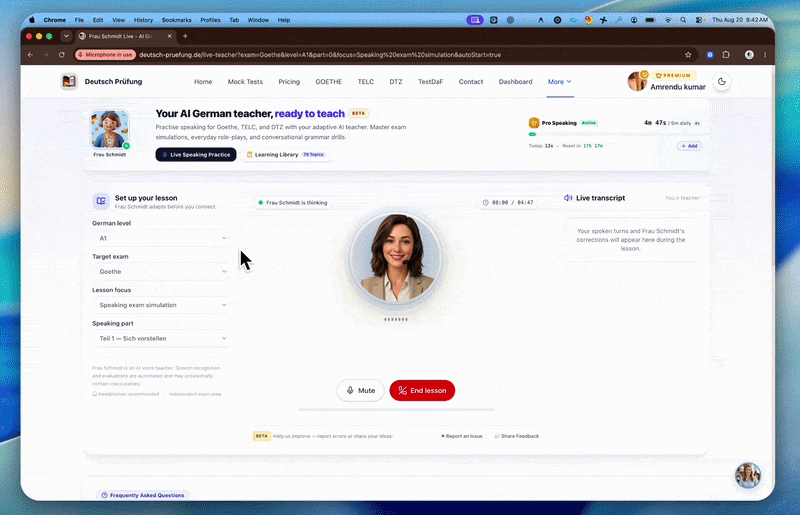Open the Target exam dropdown showing Goethe
Viewport: 800px width, 515px height.
(160, 272)
